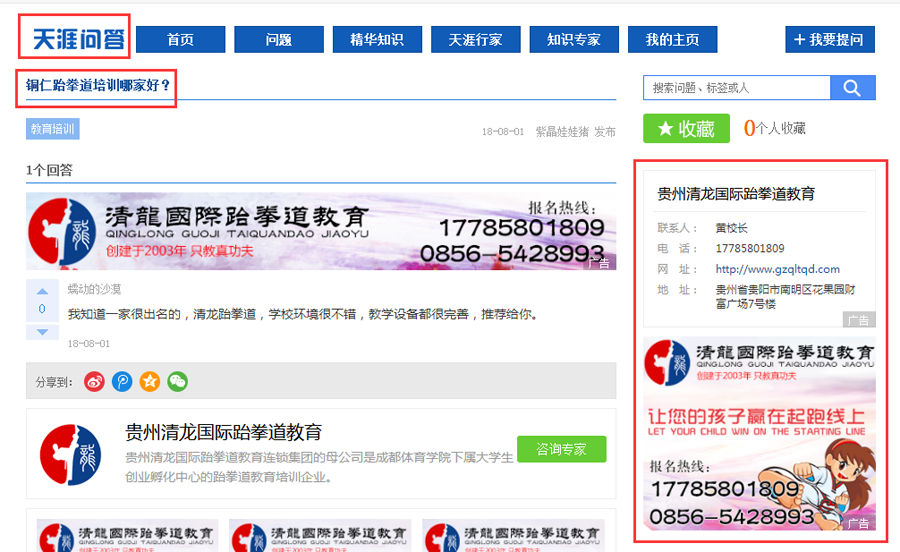Open the 知识专家 tab
Screen dimensions: 900x552
point(574,40)
